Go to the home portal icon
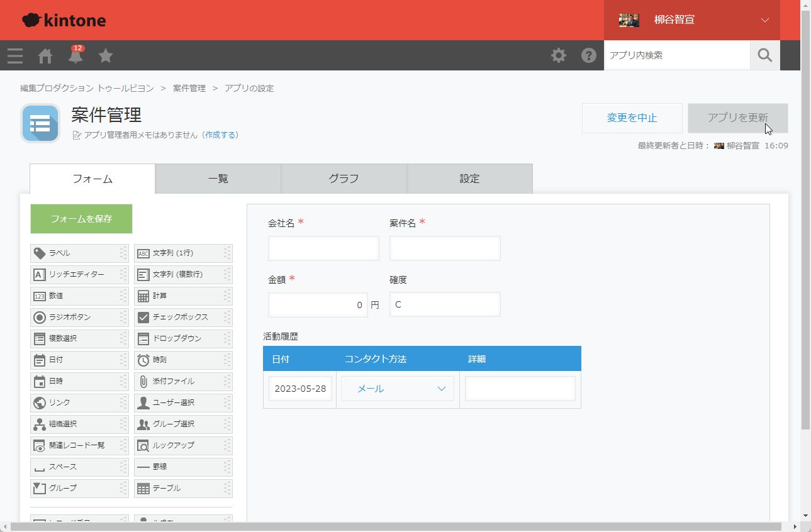Viewport: 811px width, 532px height. [45, 56]
